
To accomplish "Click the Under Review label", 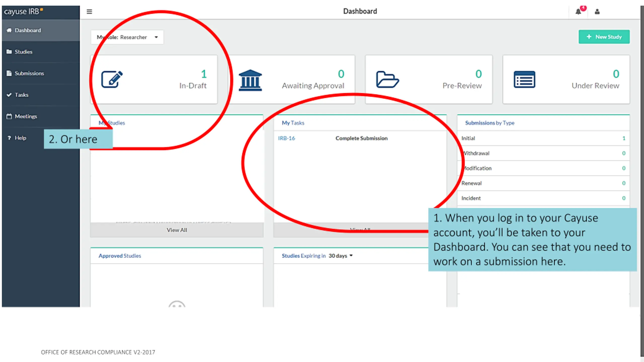I will 595,86.
